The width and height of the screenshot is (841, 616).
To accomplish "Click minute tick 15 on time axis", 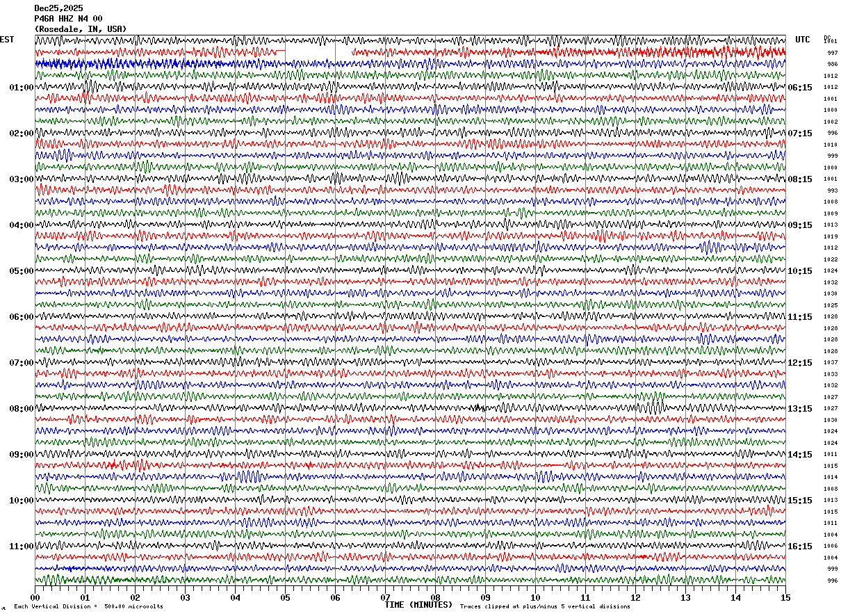I will coord(785,597).
